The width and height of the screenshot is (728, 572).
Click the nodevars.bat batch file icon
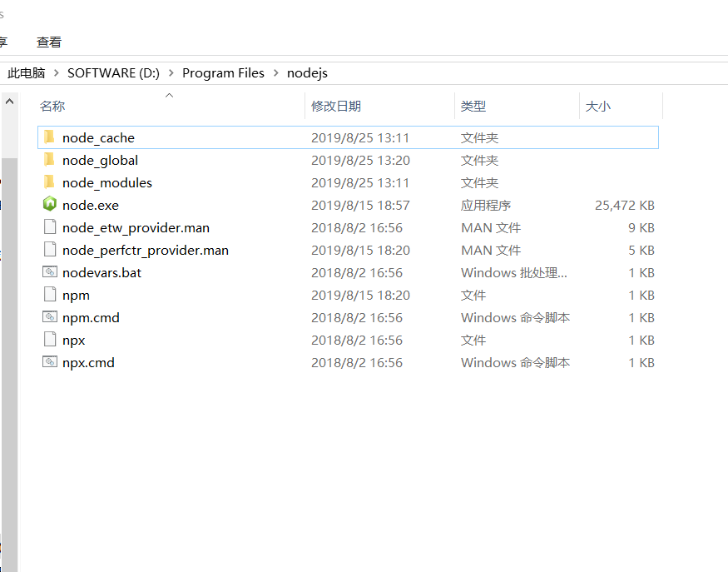pos(50,271)
